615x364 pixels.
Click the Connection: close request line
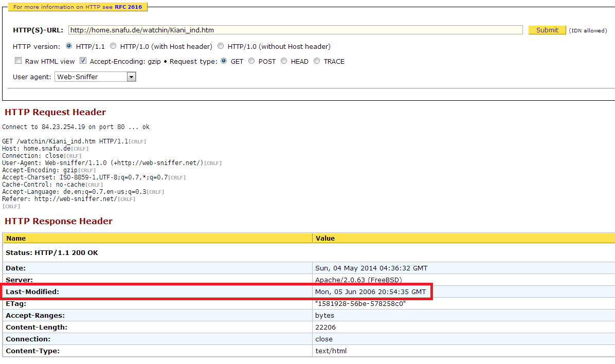pos(42,156)
